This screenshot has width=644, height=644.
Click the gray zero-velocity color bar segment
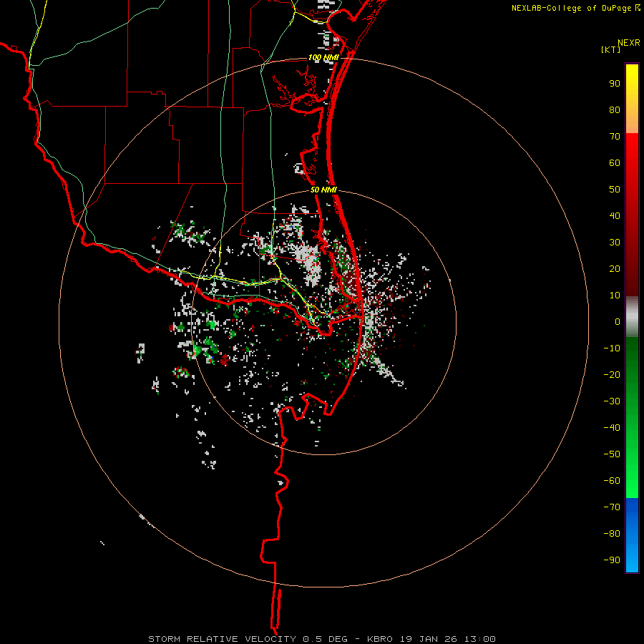click(x=632, y=316)
